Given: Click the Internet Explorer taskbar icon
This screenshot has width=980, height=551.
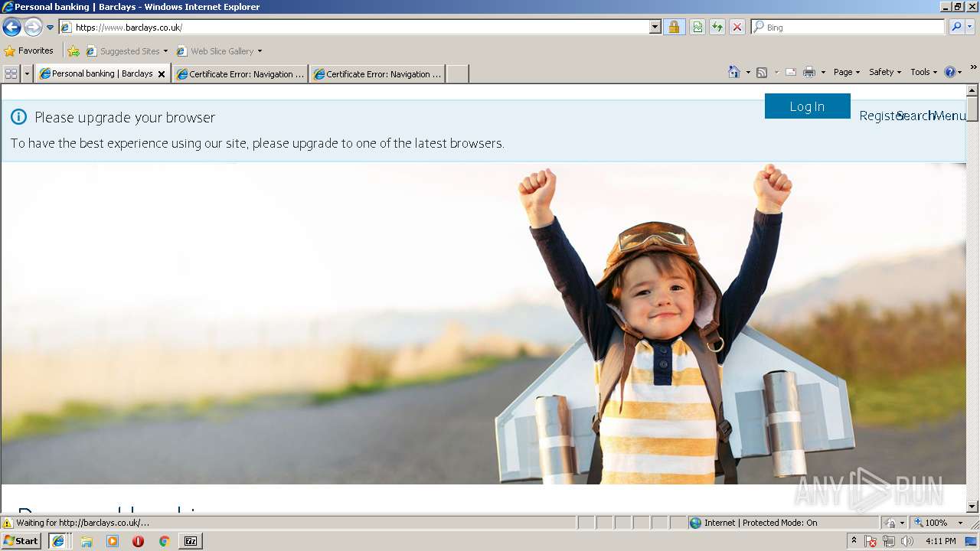Looking at the screenshot, I should pyautogui.click(x=58, y=541).
